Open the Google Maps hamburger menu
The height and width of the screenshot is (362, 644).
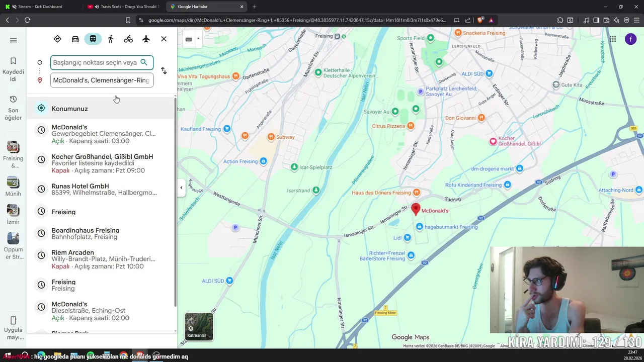coord(13,40)
